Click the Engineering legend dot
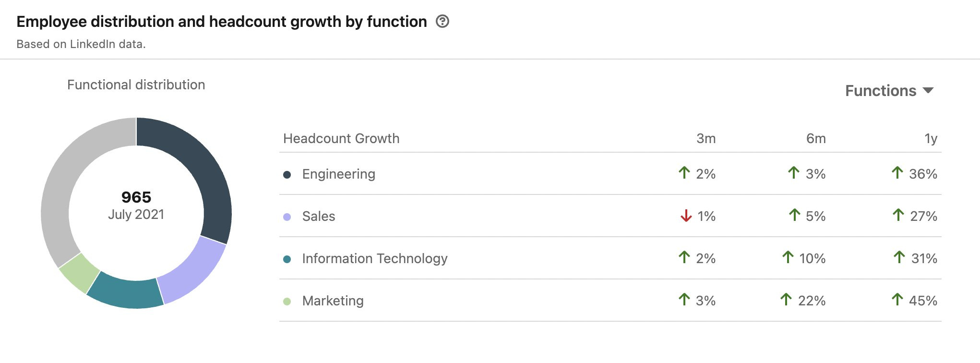Screen dimensions: 980x363 pos(287,175)
